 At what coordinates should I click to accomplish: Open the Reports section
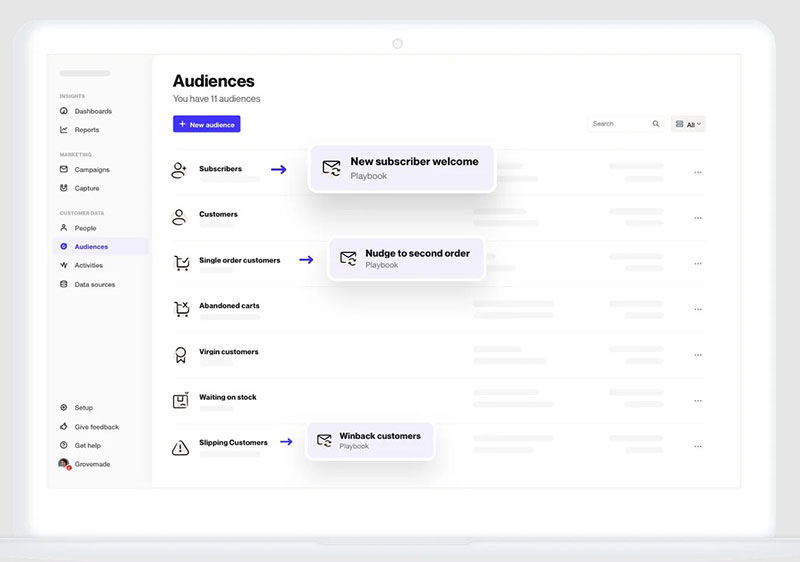point(87,130)
